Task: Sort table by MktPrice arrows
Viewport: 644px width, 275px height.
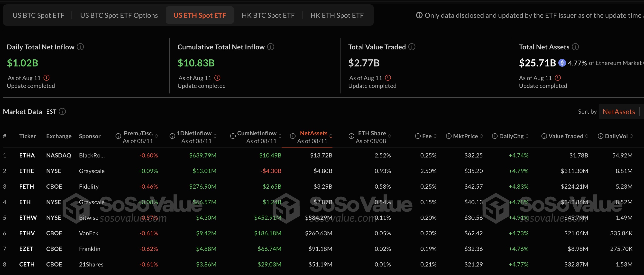Action: point(481,136)
